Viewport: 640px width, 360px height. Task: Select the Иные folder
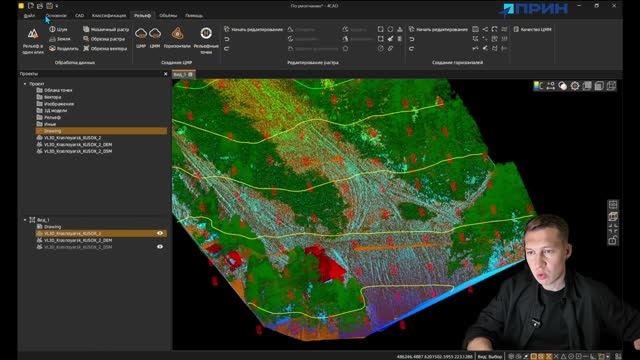pyautogui.click(x=46, y=124)
